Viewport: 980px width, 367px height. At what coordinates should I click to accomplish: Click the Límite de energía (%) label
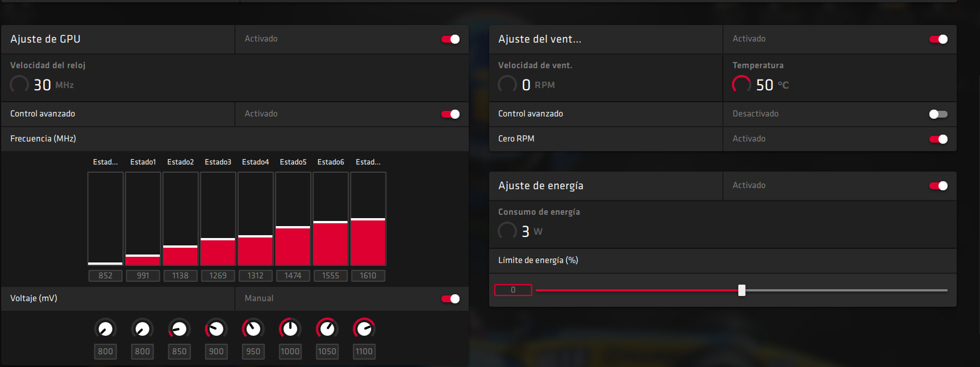(538, 260)
